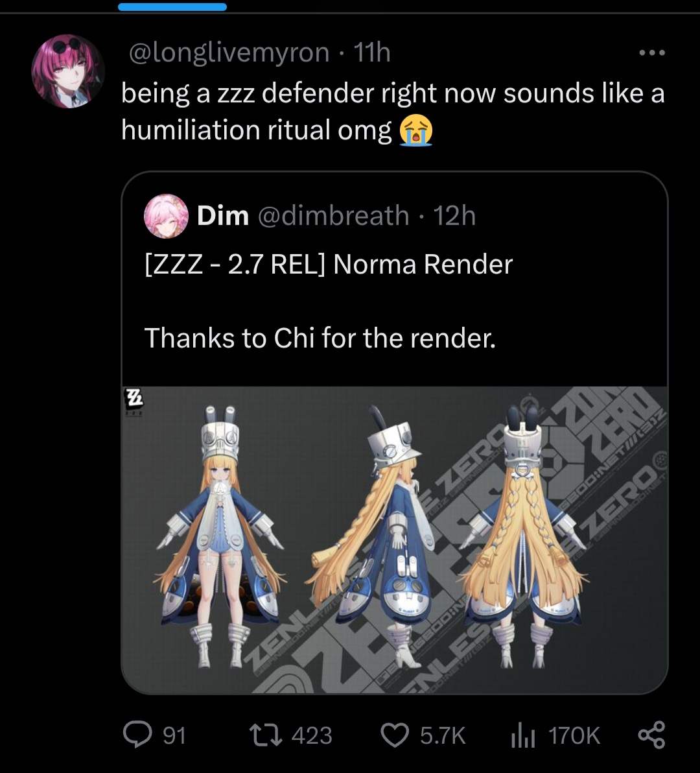700x773 pixels.
Task: Tap the 12h timestamp on the quoted post
Action: point(454,215)
